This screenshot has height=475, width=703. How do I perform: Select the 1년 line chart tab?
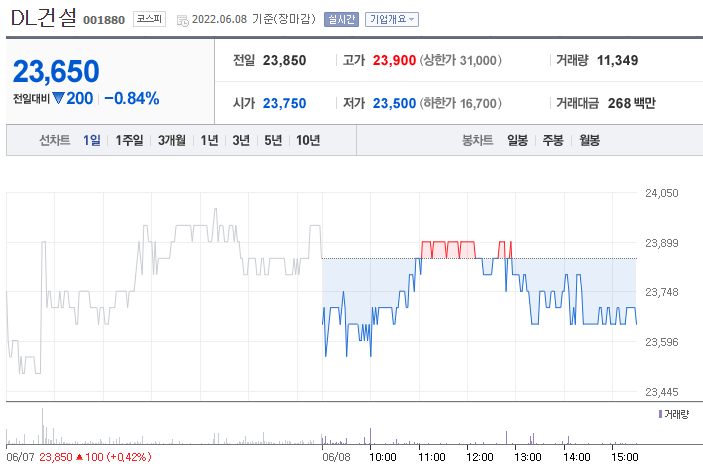tap(209, 140)
